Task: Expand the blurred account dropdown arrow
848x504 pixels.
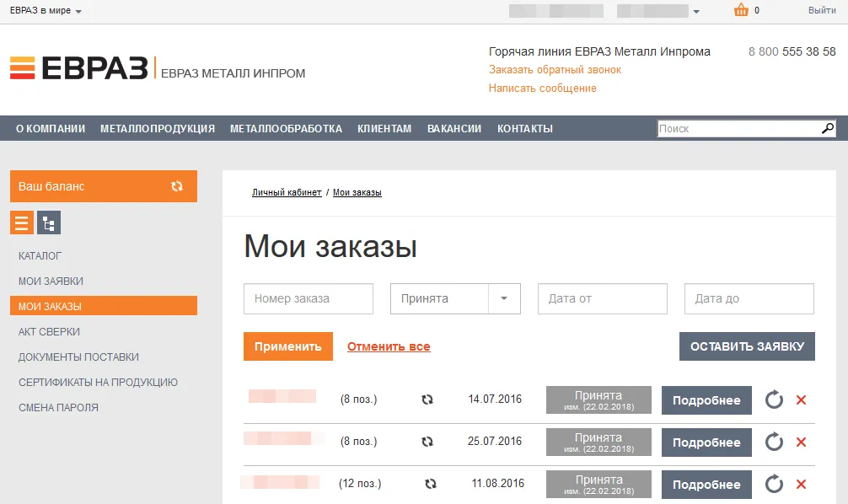Action: pos(695,12)
